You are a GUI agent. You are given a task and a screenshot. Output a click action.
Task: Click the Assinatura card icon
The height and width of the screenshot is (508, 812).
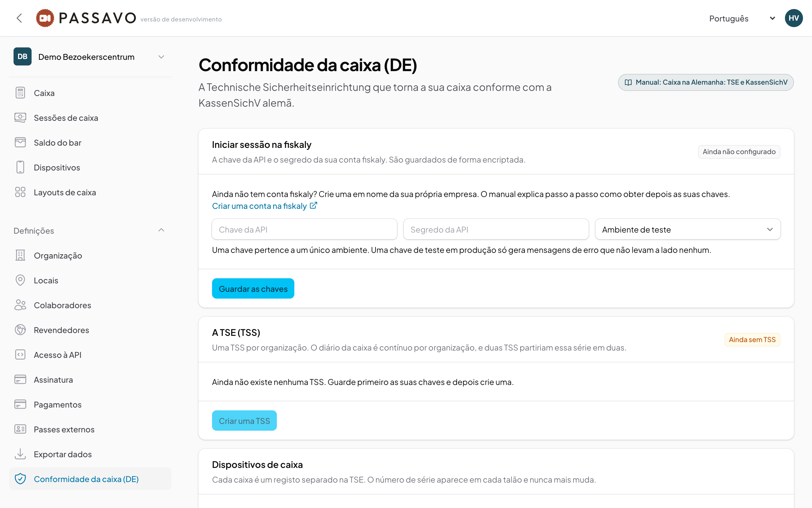pyautogui.click(x=20, y=380)
